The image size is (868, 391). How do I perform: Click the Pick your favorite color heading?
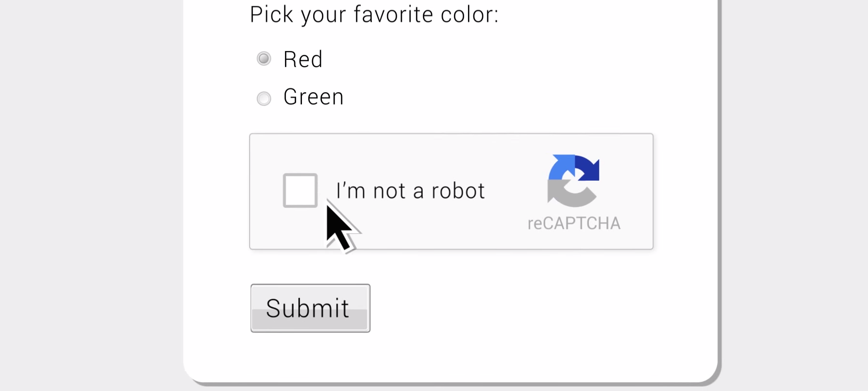tap(374, 15)
